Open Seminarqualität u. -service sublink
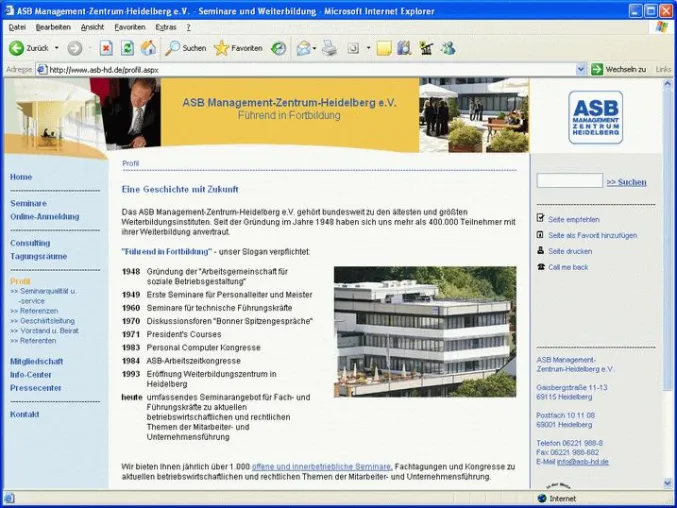 43,296
